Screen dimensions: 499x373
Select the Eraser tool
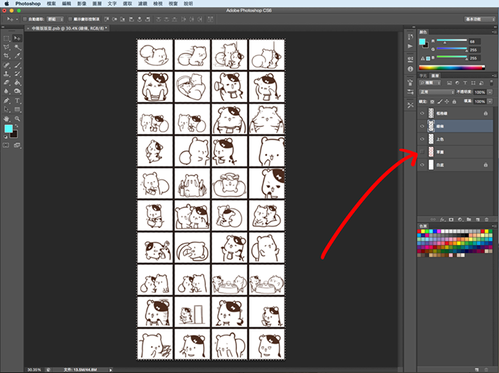tap(7, 82)
